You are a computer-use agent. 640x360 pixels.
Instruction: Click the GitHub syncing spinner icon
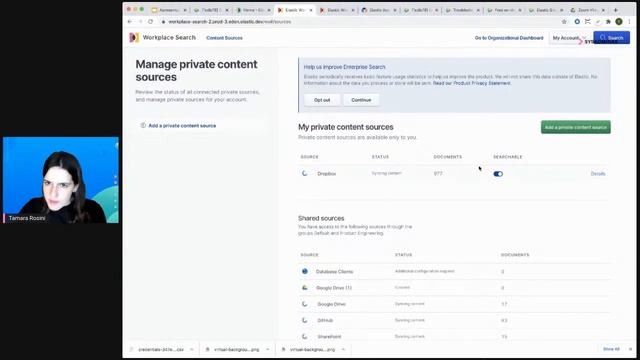click(x=305, y=320)
